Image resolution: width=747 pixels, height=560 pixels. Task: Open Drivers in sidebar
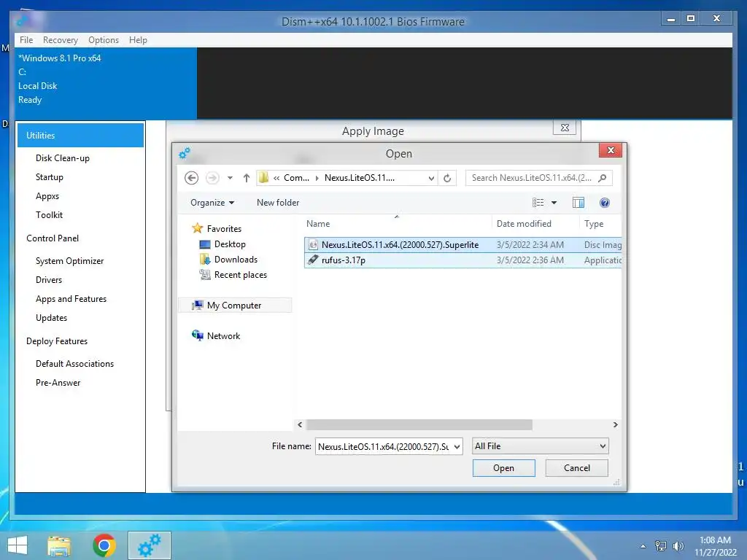(x=49, y=280)
